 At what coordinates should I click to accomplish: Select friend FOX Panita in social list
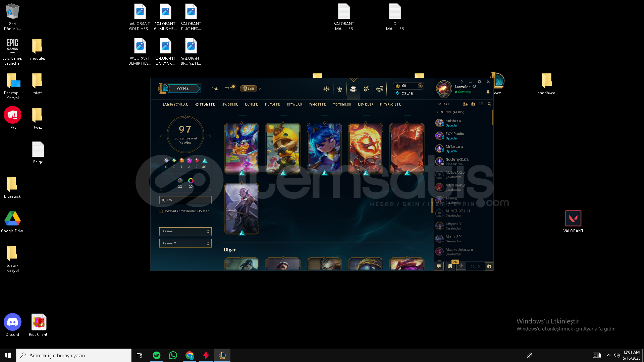(x=463, y=136)
